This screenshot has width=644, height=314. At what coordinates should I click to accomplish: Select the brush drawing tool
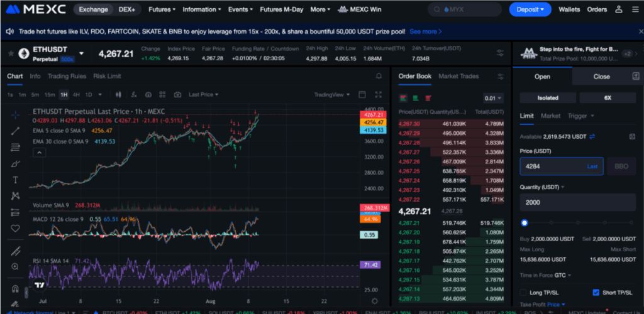(15, 164)
